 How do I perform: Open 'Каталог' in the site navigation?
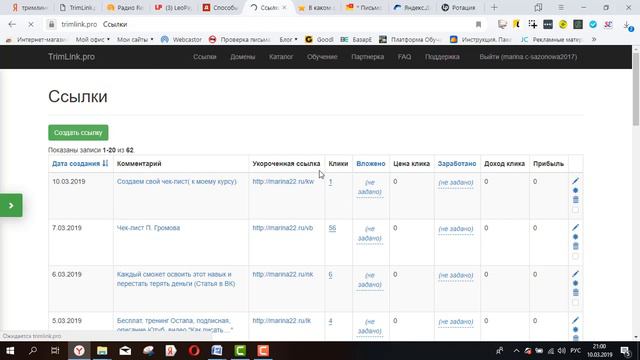coord(281,57)
